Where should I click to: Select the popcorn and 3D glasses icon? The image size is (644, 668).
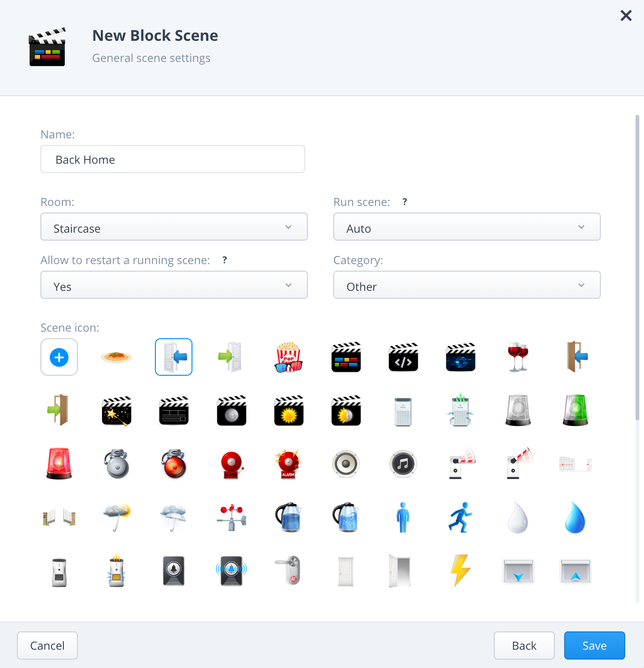coord(289,357)
